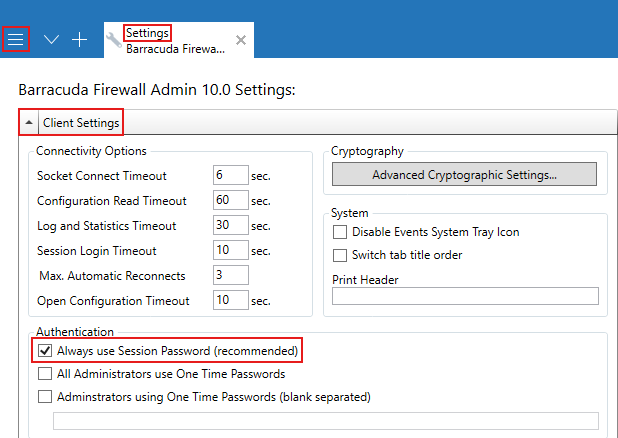
Task: Click the Settings wrench icon
Action: click(114, 41)
